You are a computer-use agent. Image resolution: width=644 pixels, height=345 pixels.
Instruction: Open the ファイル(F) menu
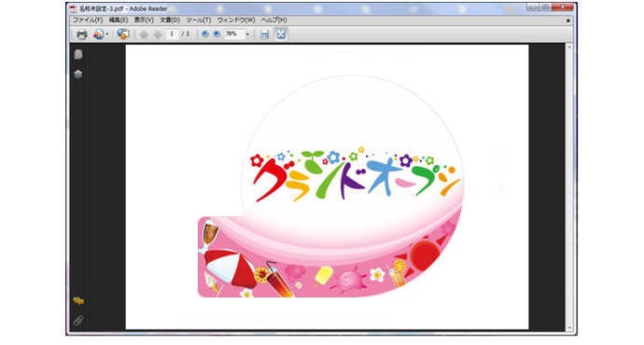pyautogui.click(x=88, y=21)
